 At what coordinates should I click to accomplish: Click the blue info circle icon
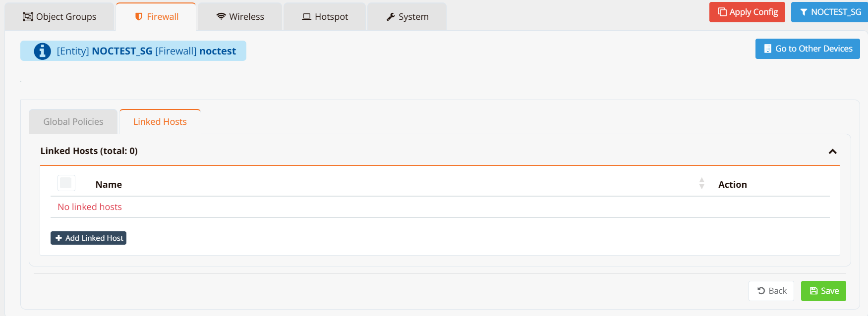pyautogui.click(x=42, y=51)
